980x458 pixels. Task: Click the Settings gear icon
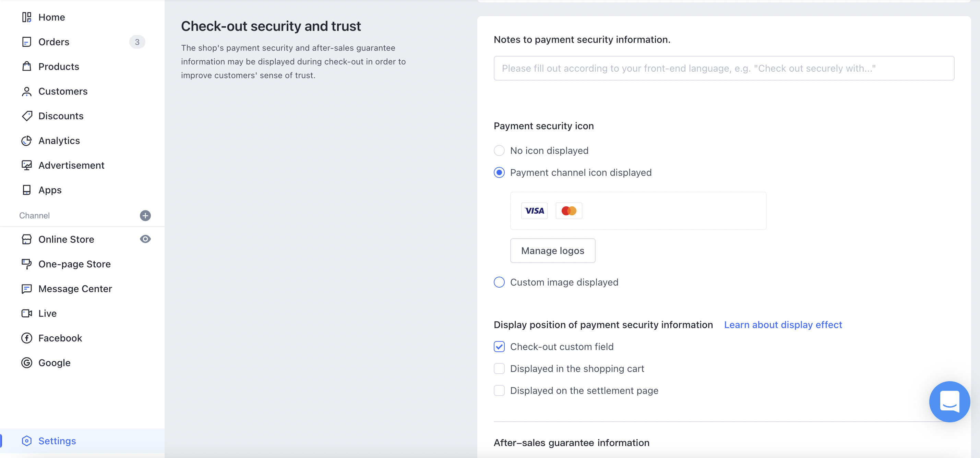click(27, 441)
